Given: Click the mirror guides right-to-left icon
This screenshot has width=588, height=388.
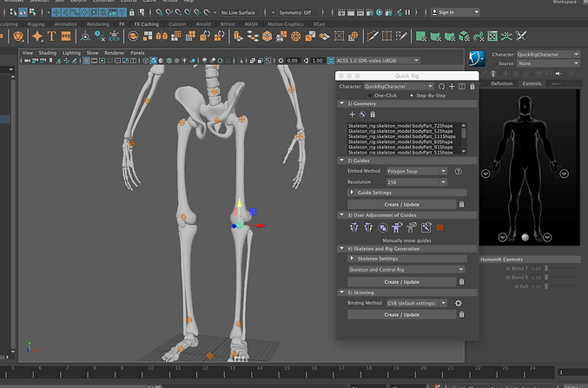Looking at the screenshot, I should click(x=368, y=227).
